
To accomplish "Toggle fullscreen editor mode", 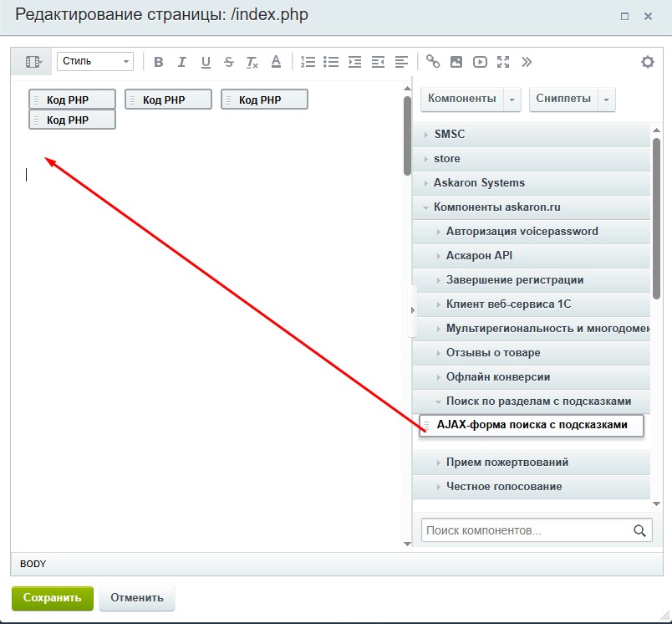I will click(x=503, y=62).
